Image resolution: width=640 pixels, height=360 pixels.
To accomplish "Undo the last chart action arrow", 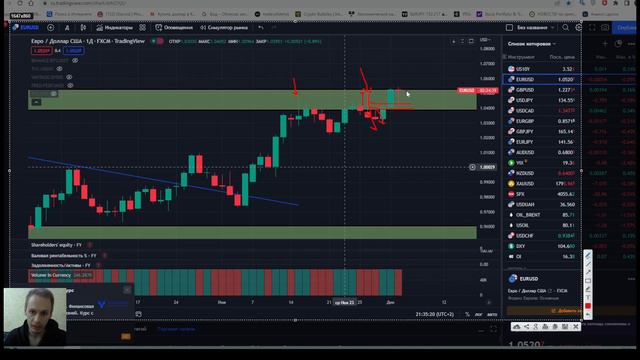I will 260,28.
